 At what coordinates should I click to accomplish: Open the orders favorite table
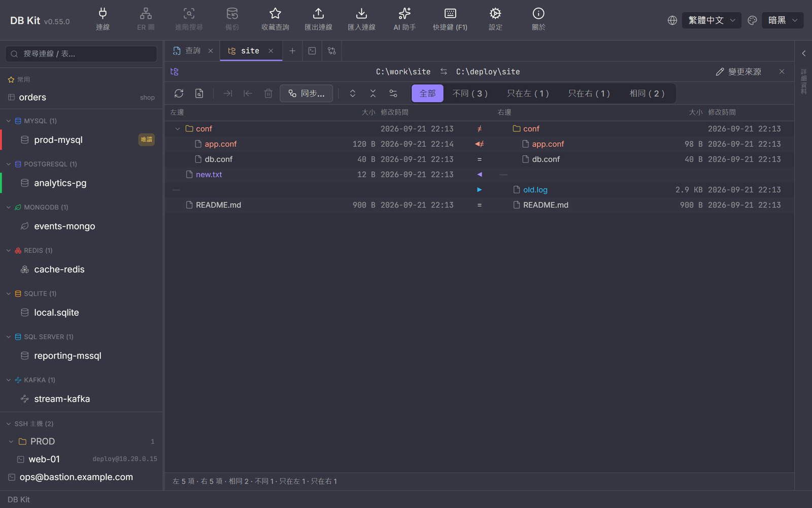[81, 98]
